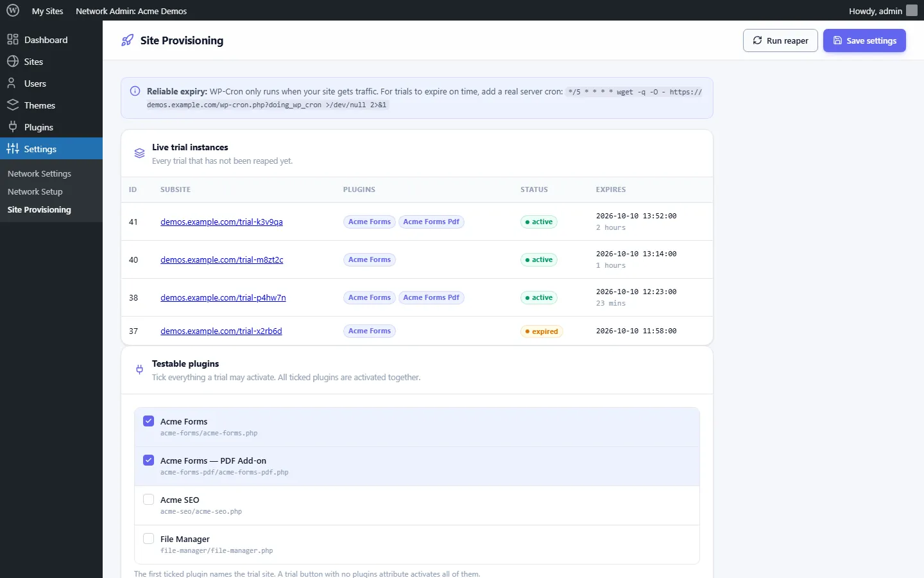
Task: Click the WordPress logo icon
Action: (13, 11)
